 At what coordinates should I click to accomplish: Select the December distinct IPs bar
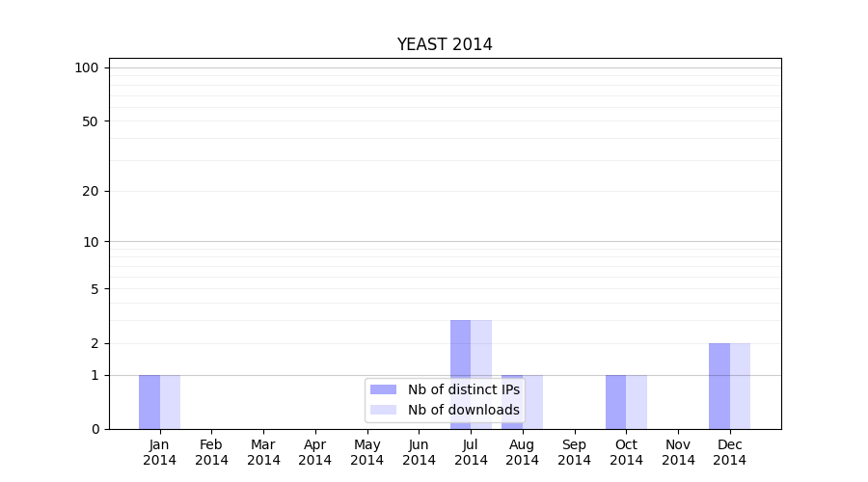719,386
